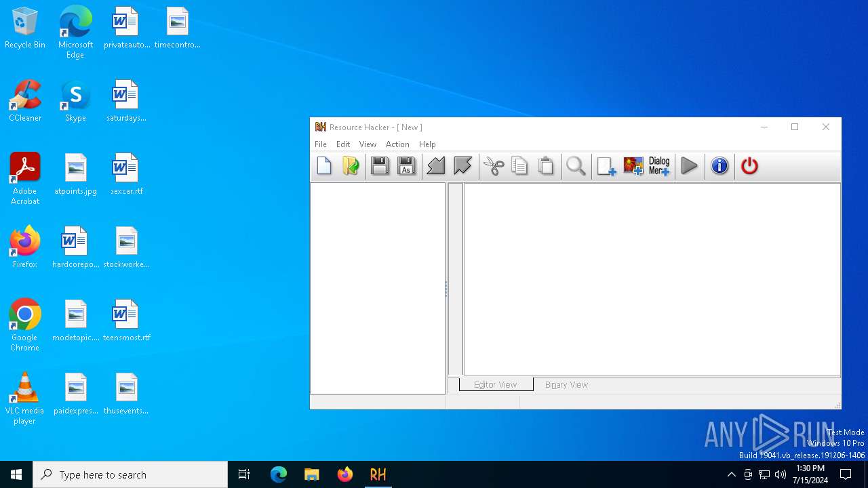This screenshot has width=868, height=488.
Task: Select the Google Chrome desktop shortcut
Action: click(25, 325)
